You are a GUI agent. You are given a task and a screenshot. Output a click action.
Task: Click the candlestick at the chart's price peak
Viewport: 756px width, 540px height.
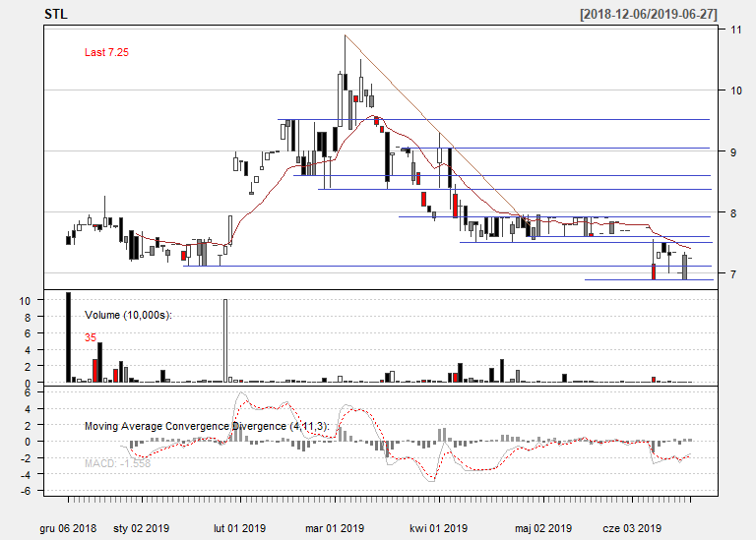click(346, 63)
